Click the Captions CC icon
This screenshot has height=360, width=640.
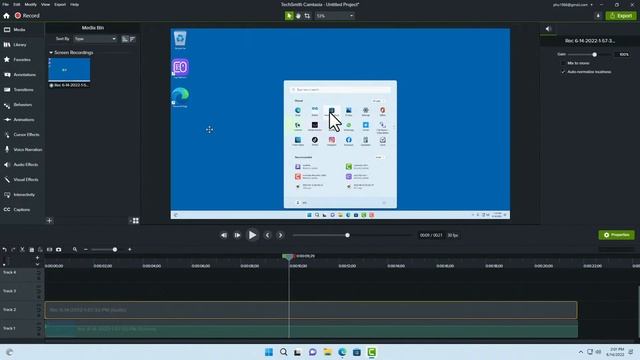7,209
